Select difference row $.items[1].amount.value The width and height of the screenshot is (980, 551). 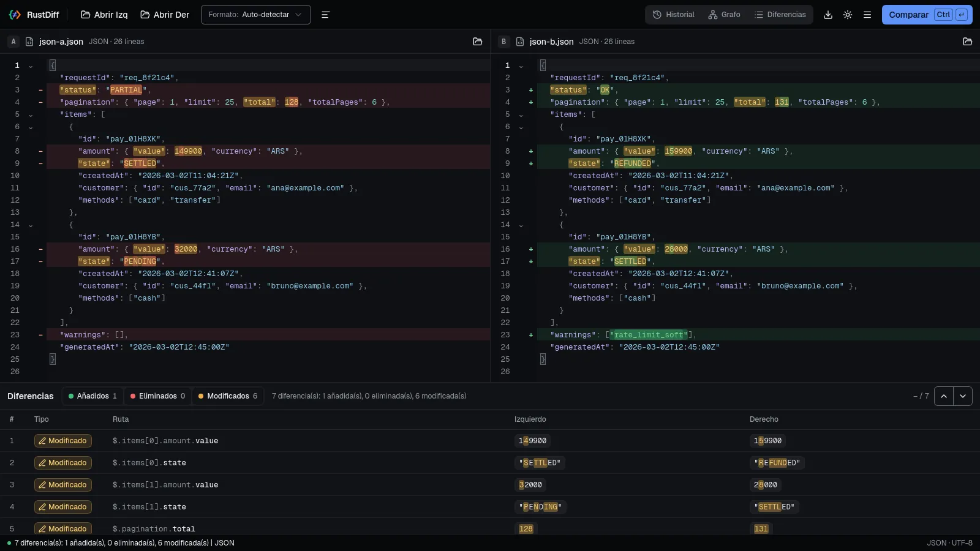point(490,485)
